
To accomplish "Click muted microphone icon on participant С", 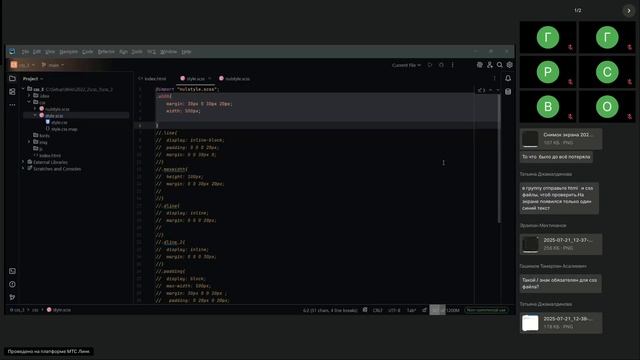I will click(x=629, y=82).
